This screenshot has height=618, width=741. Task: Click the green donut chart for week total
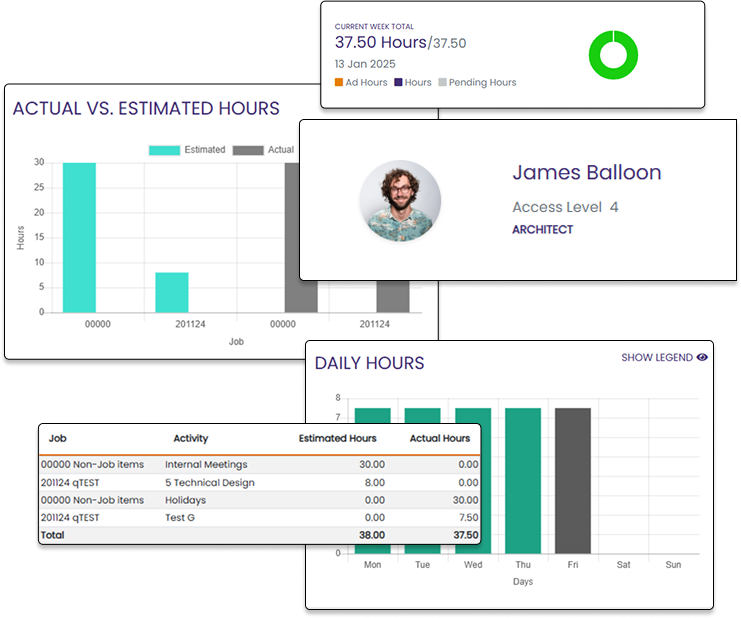(x=612, y=55)
